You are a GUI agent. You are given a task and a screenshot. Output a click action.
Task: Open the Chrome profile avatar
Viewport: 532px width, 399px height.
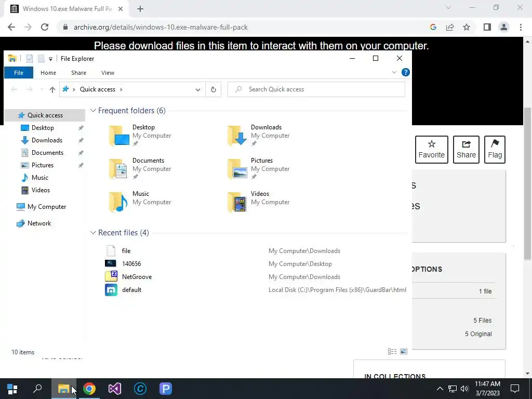tap(504, 27)
